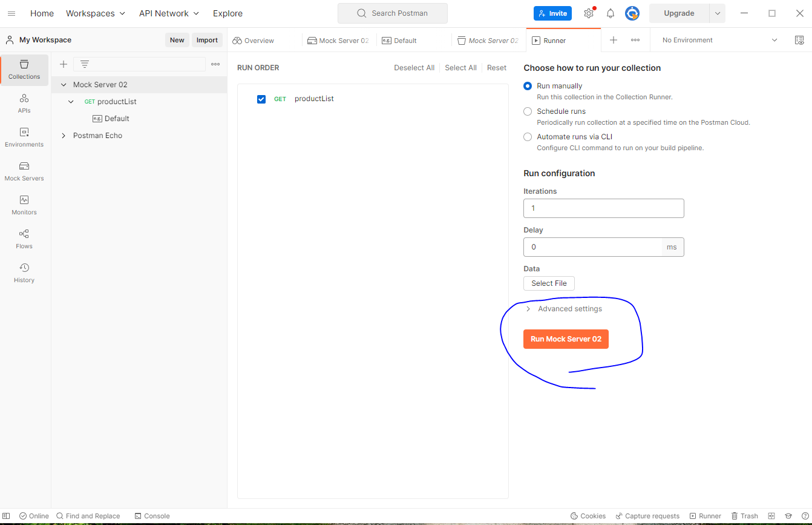812x525 pixels.
Task: Open the Monitors sidebar section
Action: pos(24,205)
